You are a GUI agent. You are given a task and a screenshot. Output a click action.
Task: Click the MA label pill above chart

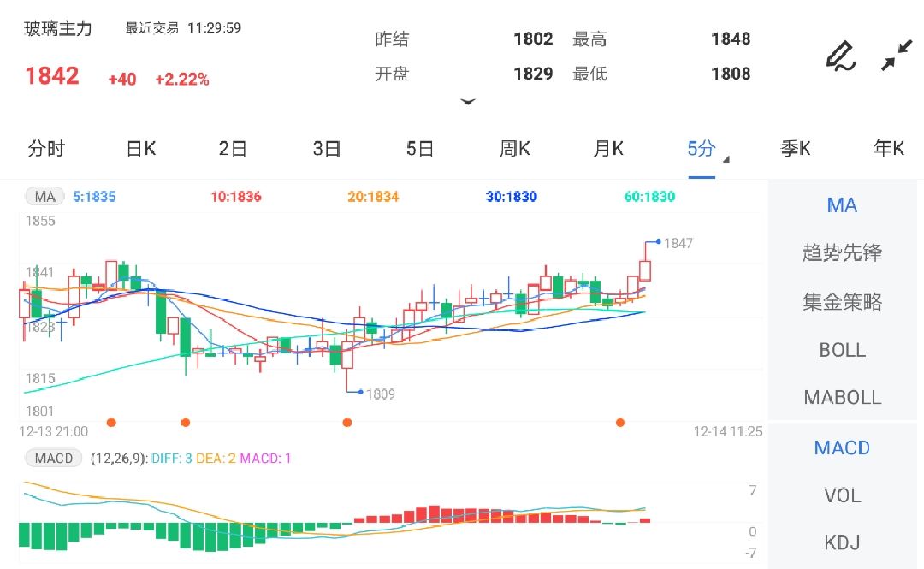tap(44, 196)
